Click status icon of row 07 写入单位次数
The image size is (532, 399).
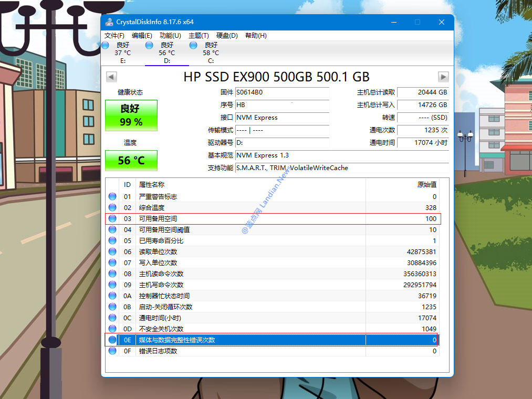point(112,262)
